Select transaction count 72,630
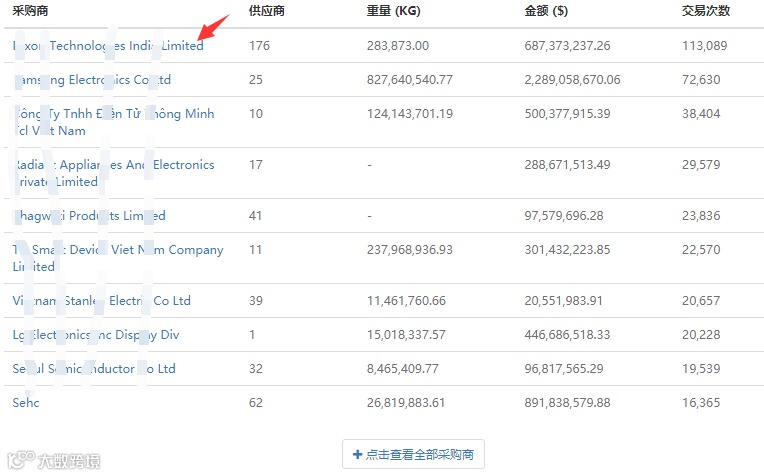The height and width of the screenshot is (476, 764). coord(701,80)
